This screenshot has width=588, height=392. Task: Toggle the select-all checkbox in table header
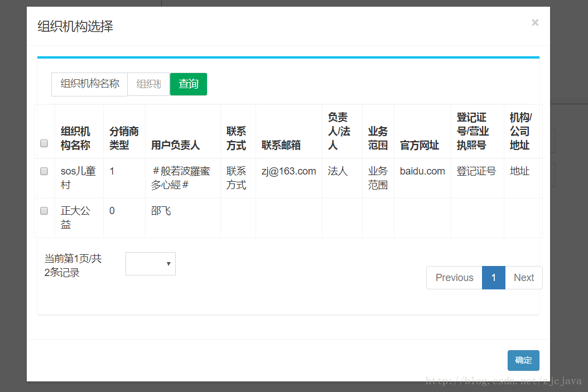pos(44,143)
